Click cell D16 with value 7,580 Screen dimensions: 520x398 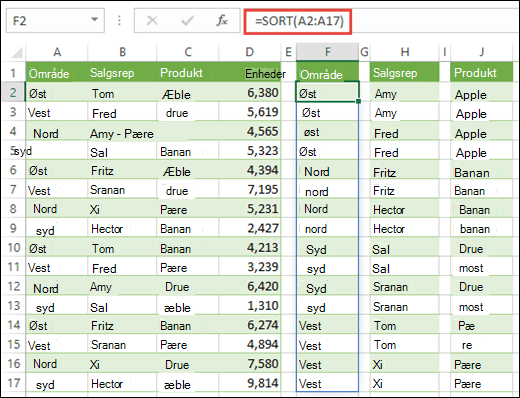250,364
